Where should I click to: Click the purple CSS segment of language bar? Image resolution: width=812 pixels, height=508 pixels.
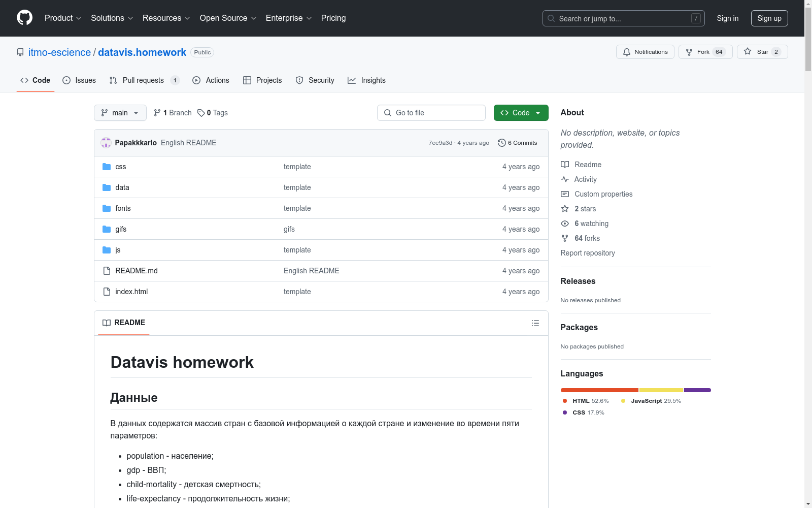point(697,390)
